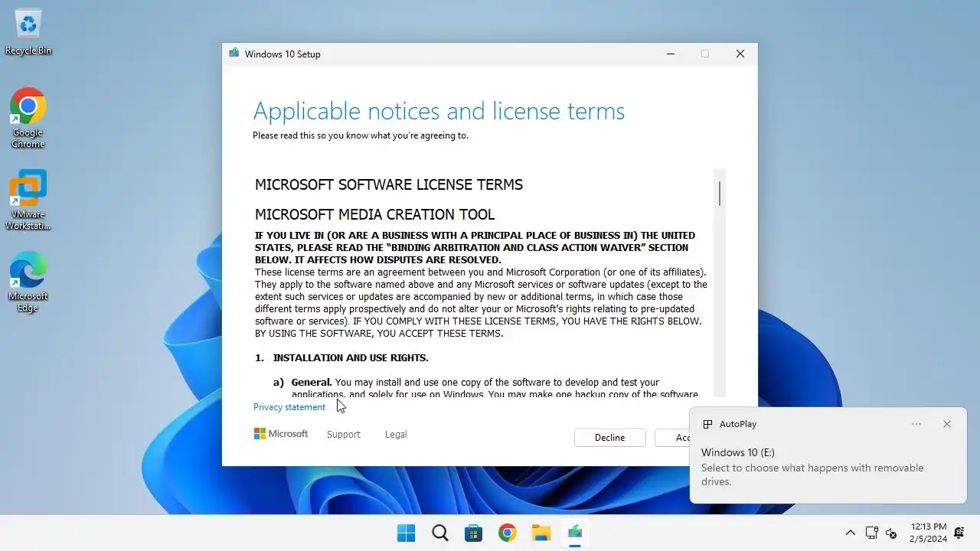Click the AutoPlay notification icon
Viewport: 980px width, 551px height.
tap(707, 424)
